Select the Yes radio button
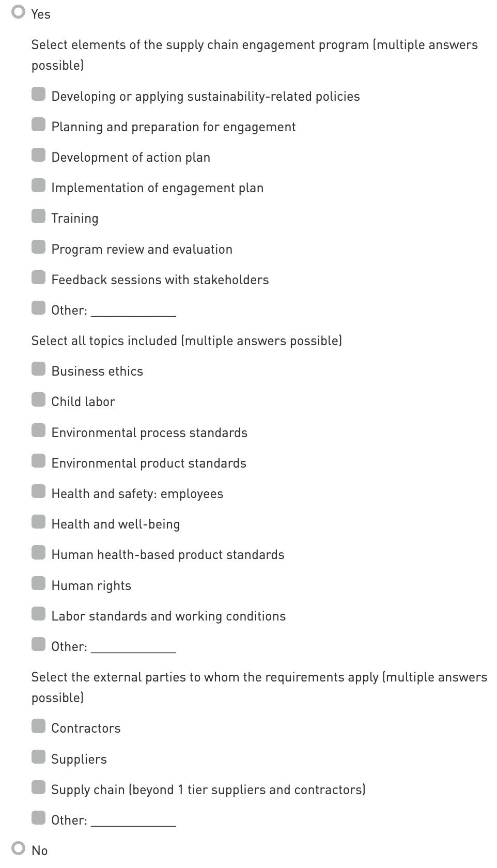Screen dimensions: 497x868 pos(19,12)
